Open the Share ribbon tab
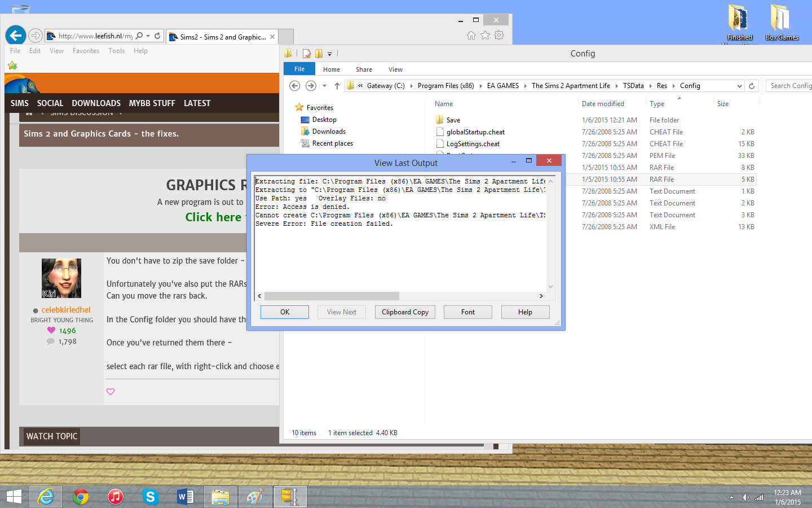This screenshot has height=508, width=812. (x=364, y=69)
